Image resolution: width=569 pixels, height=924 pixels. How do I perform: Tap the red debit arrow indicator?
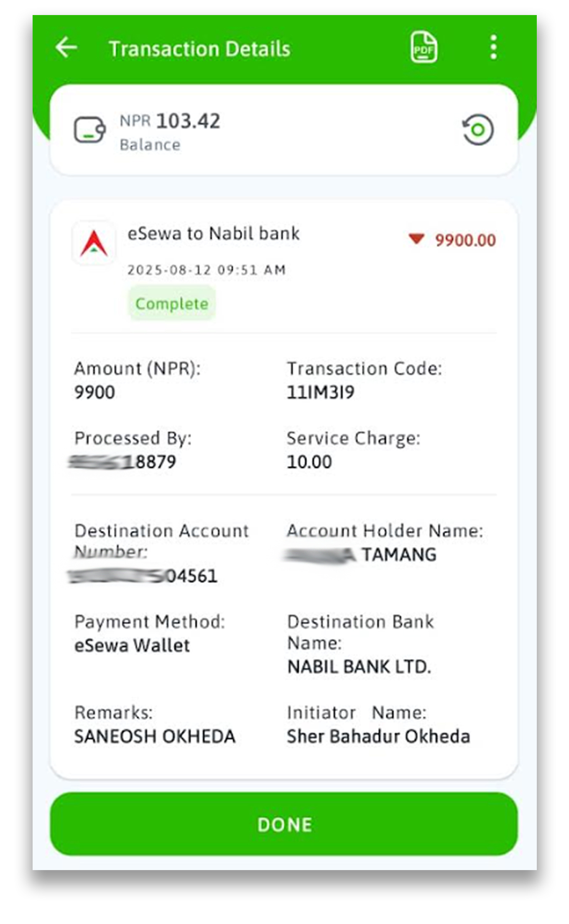point(416,239)
